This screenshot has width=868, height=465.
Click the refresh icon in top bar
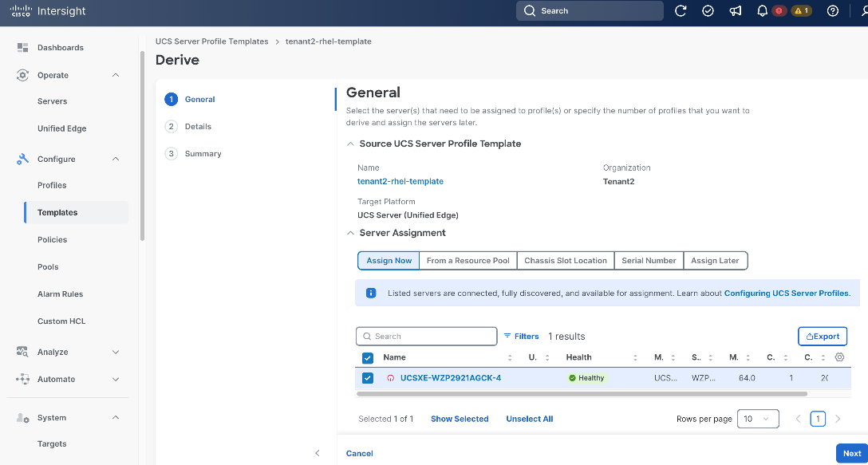pos(681,11)
